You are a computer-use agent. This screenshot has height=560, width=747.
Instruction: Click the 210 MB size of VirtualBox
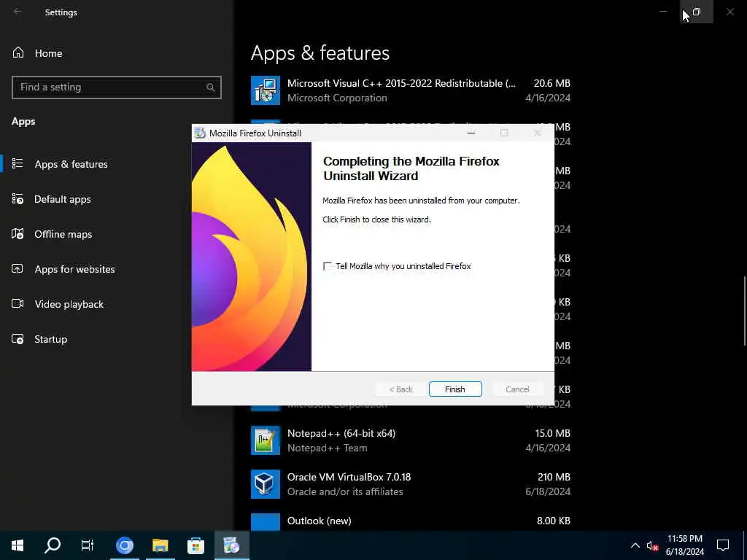[x=554, y=477]
